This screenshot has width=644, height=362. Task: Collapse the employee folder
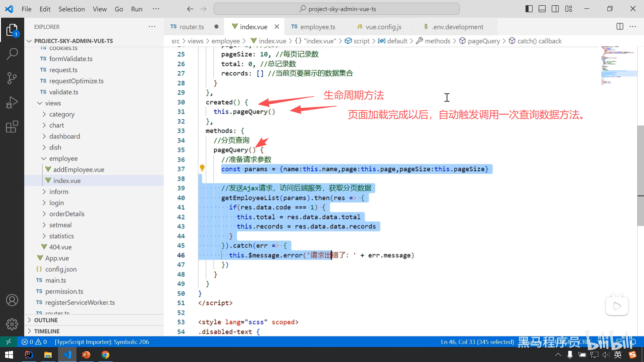coord(63,159)
